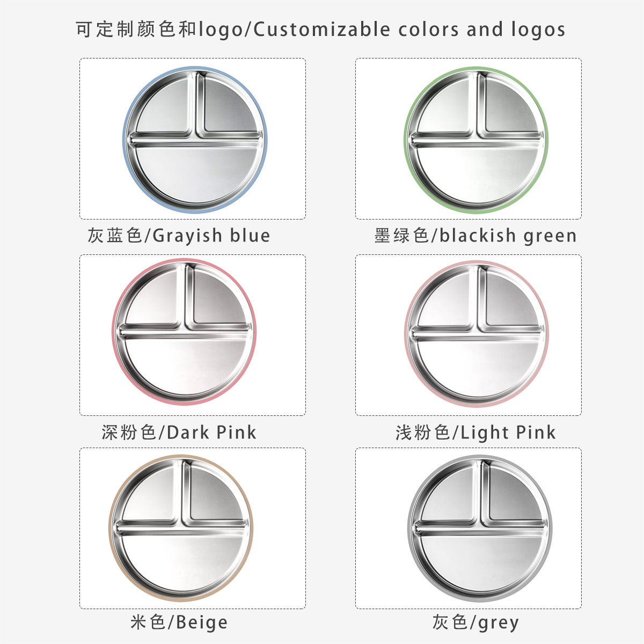Image resolution: width=644 pixels, height=644 pixels.
Task: Select the 'grey' label text
Action: (475, 623)
